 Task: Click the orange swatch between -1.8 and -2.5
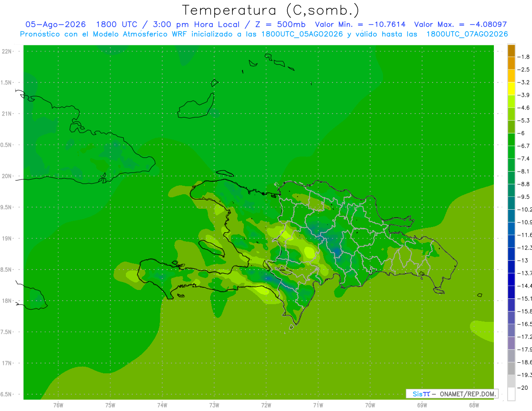511,63
